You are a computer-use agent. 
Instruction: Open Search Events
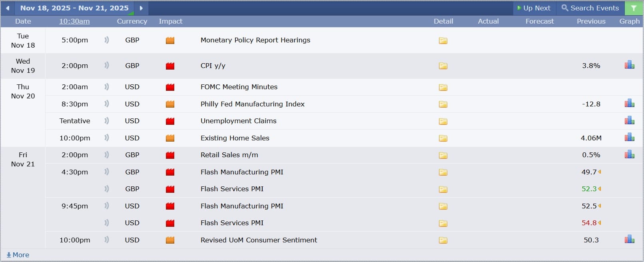tap(590, 8)
